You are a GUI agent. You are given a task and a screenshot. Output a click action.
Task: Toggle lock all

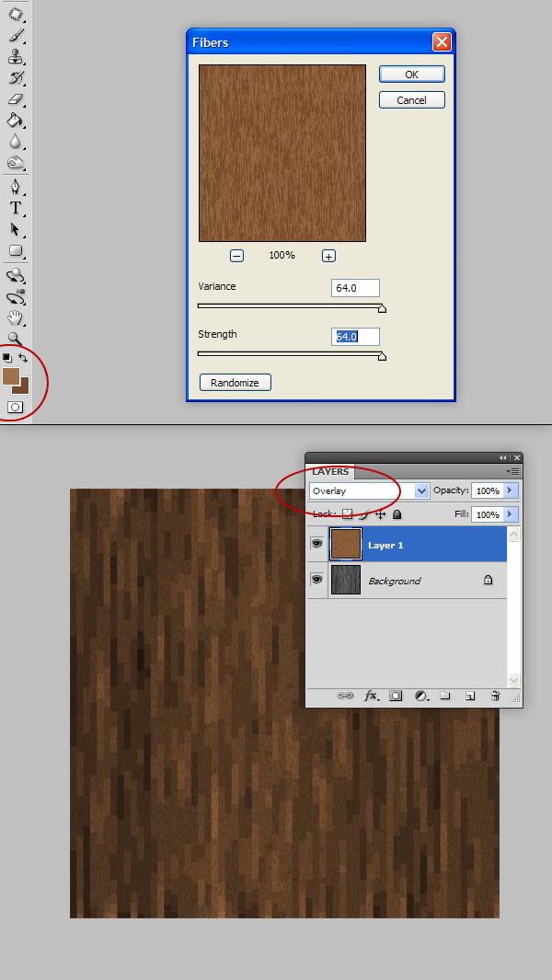point(397,514)
